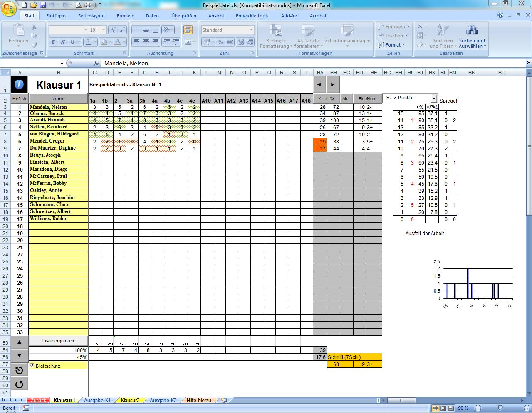Click the Copy icon in Zwischenablage
The width and height of the screenshot is (532, 413).
pos(34,36)
